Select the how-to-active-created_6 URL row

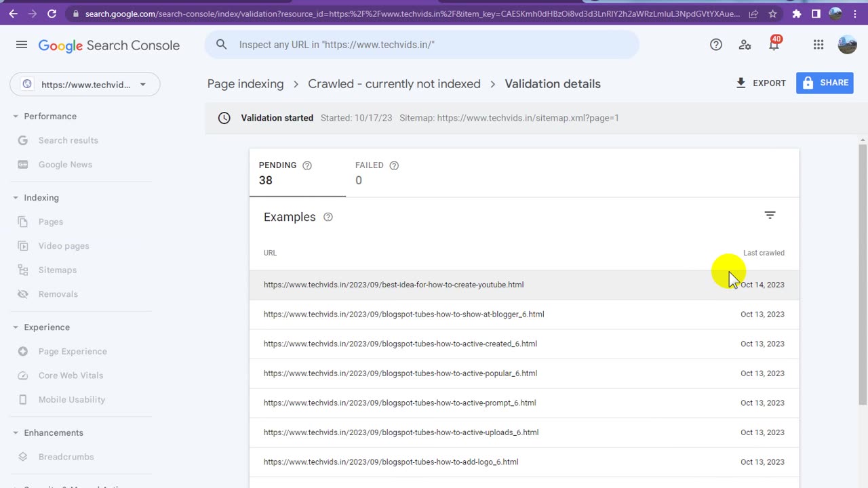(x=524, y=344)
